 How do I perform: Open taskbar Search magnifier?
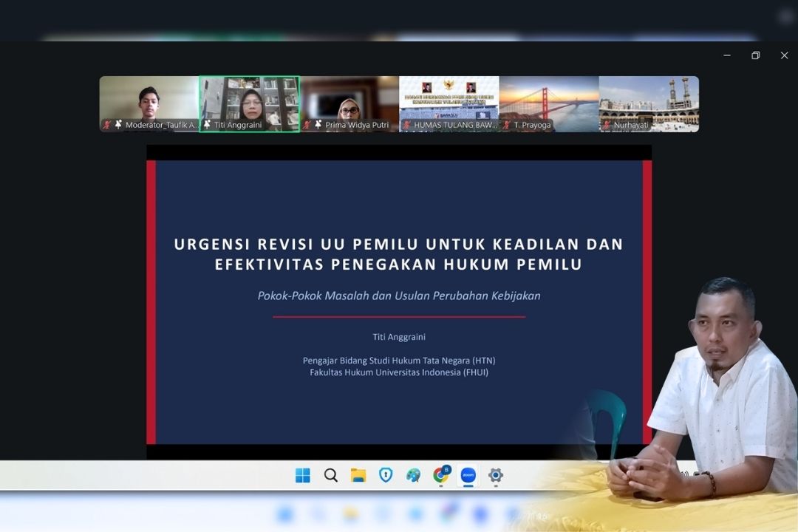click(331, 475)
